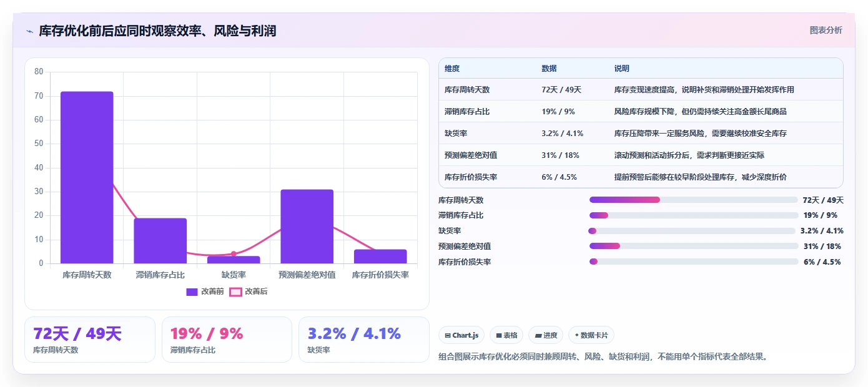
Task: Click the lightning icon beside the title
Action: (30, 31)
